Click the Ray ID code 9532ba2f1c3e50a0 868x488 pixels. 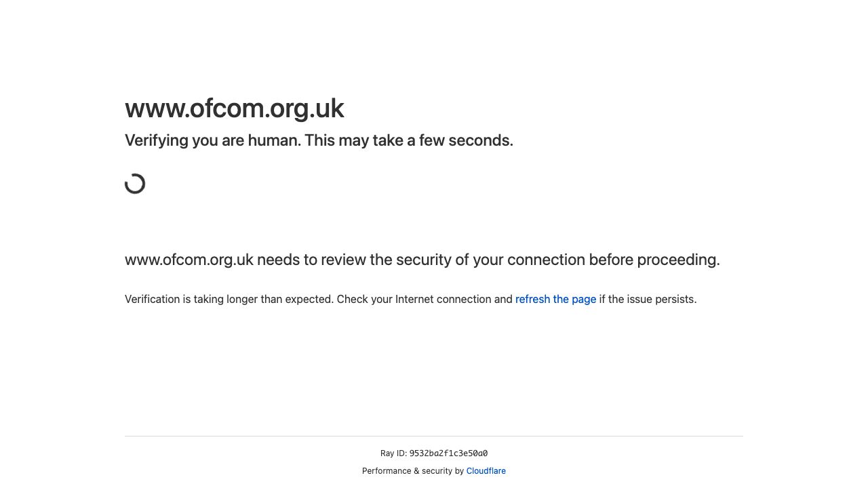pos(448,453)
